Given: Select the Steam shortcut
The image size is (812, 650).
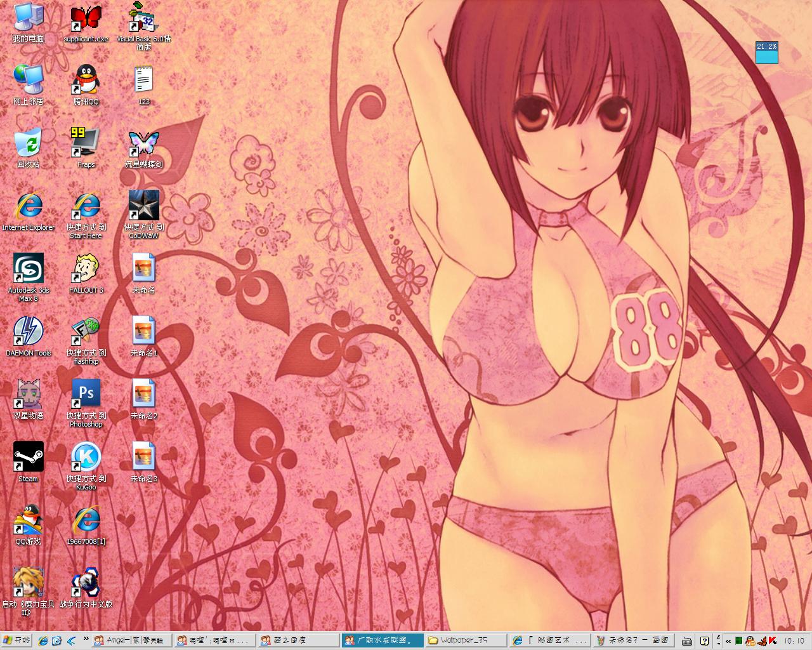Looking at the screenshot, I should pos(28,462).
